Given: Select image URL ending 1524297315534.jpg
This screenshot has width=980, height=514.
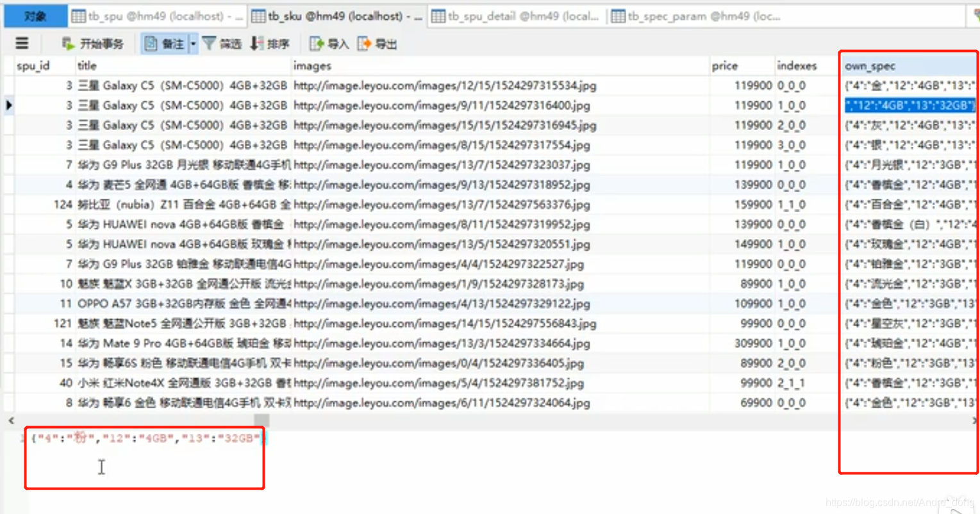Looking at the screenshot, I should (x=445, y=85).
